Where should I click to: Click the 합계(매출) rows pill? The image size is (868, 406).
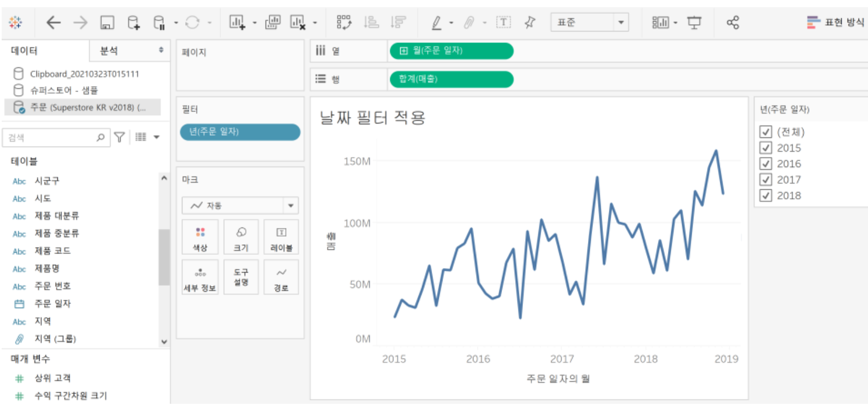coord(451,79)
